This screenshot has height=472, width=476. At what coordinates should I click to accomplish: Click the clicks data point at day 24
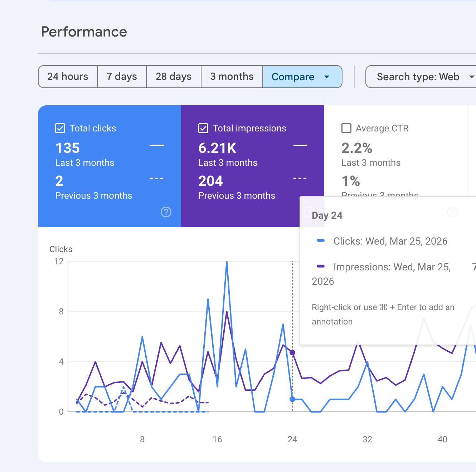pos(292,399)
